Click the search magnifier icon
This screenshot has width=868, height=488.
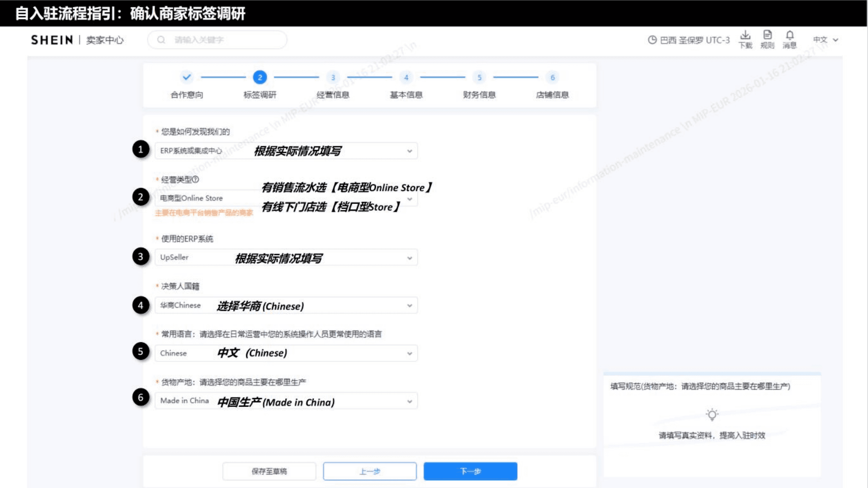pos(161,40)
